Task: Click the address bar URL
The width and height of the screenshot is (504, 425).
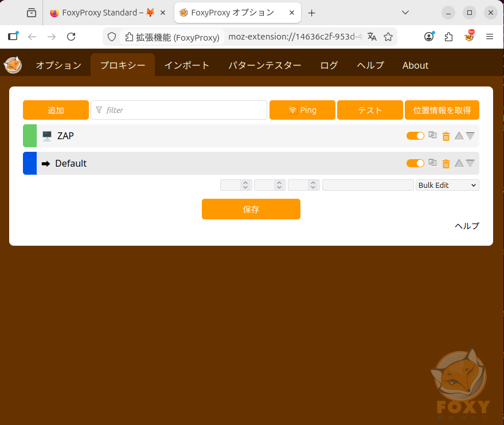Action: click(x=295, y=37)
